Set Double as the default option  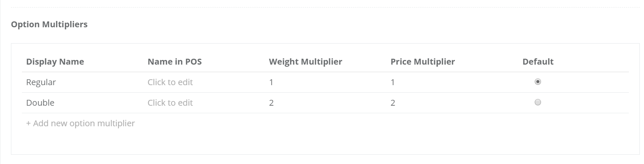(x=537, y=102)
